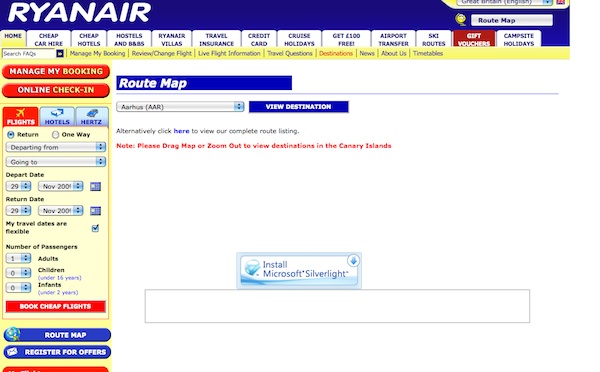
Task: Open the Infants count dropdown
Action: click(18, 287)
